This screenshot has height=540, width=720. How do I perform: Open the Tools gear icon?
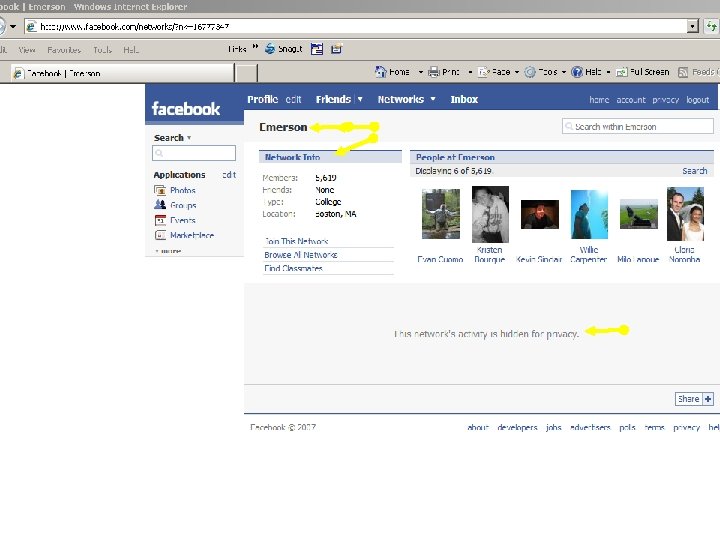point(530,72)
